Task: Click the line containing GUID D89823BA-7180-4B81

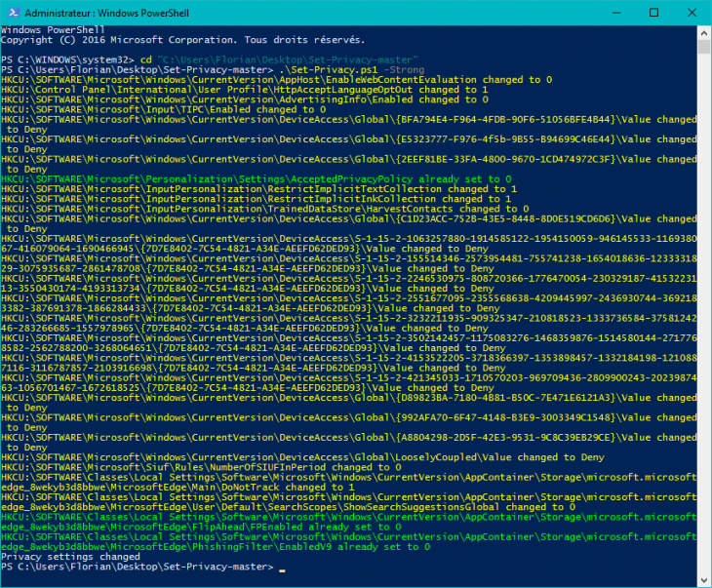Action: click(x=349, y=403)
